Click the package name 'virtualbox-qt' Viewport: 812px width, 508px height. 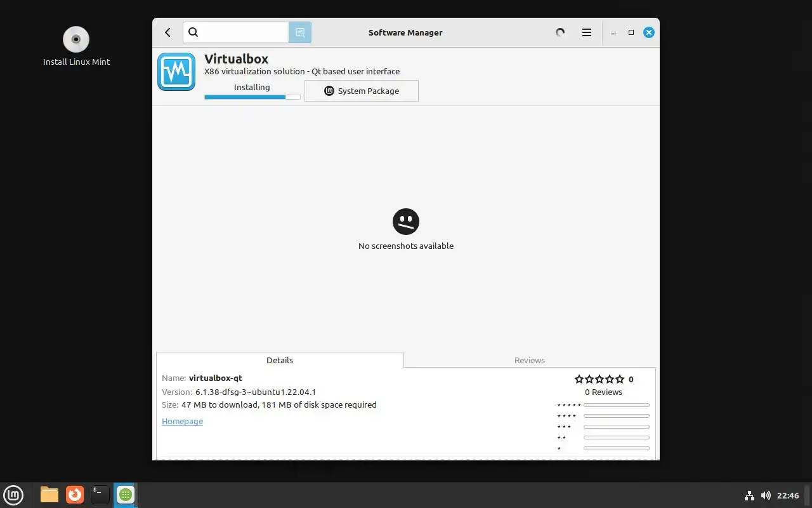(x=216, y=378)
